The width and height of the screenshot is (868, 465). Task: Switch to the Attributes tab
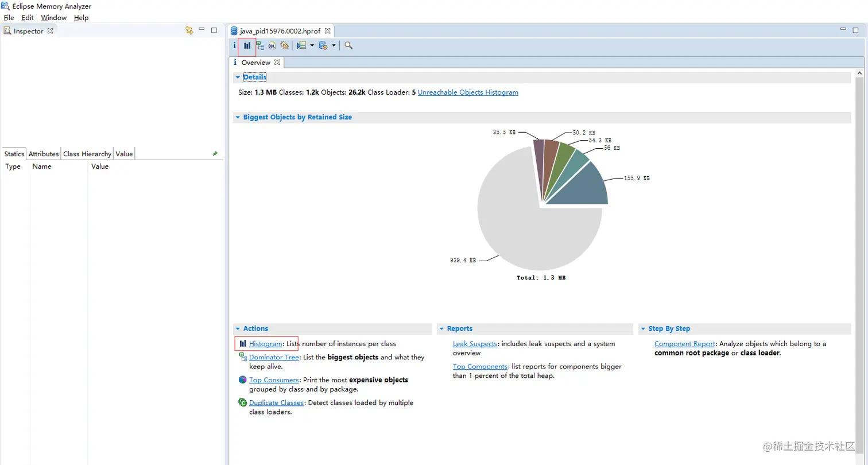pos(44,154)
